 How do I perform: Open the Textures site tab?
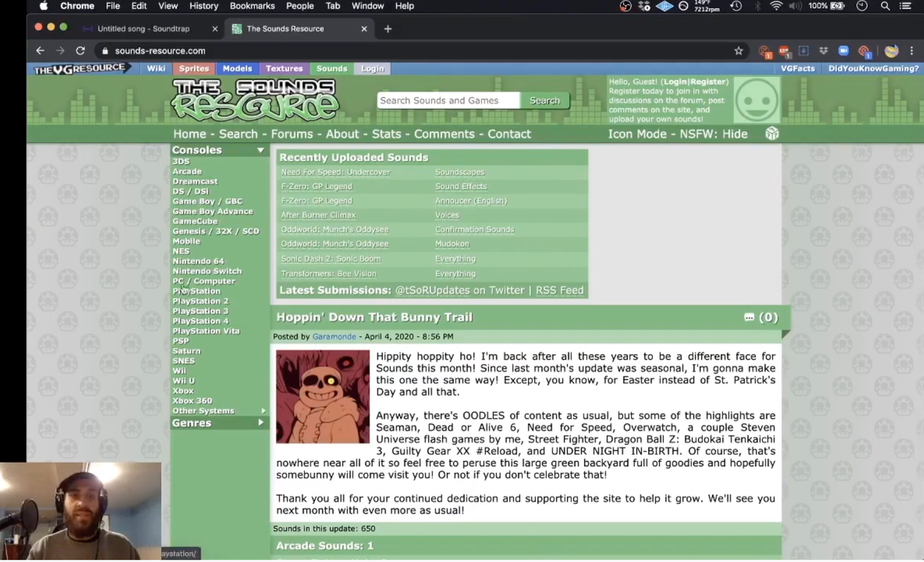point(284,68)
